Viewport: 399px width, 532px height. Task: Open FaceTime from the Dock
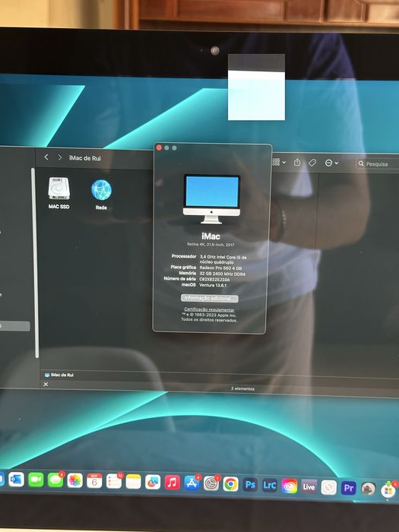[36, 480]
